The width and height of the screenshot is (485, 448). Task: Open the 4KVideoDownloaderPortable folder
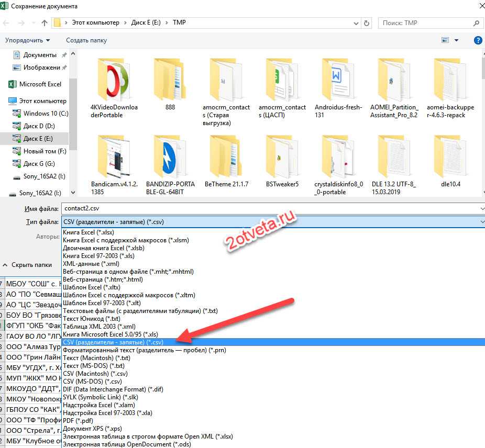pos(114,88)
